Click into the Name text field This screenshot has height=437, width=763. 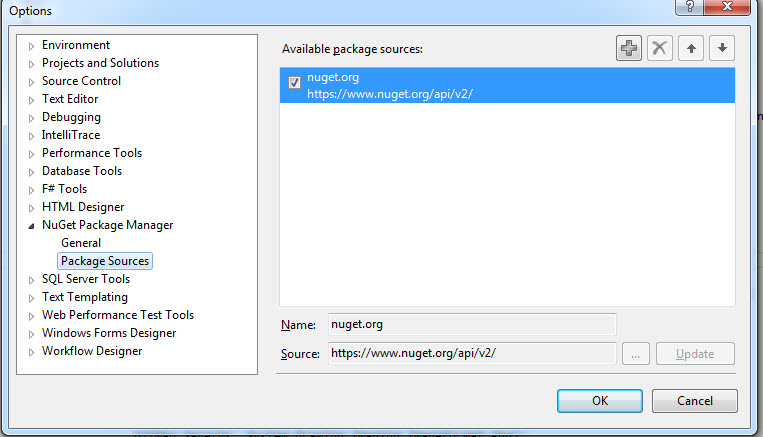472,325
